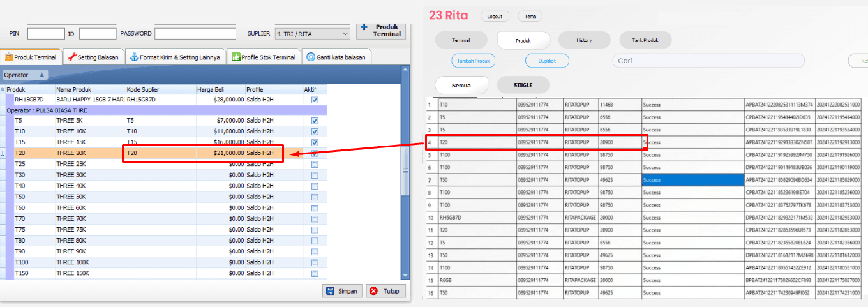Click the plus icon on Produk Terminal button
Screen dimensions: 868x307
pos(364,27)
